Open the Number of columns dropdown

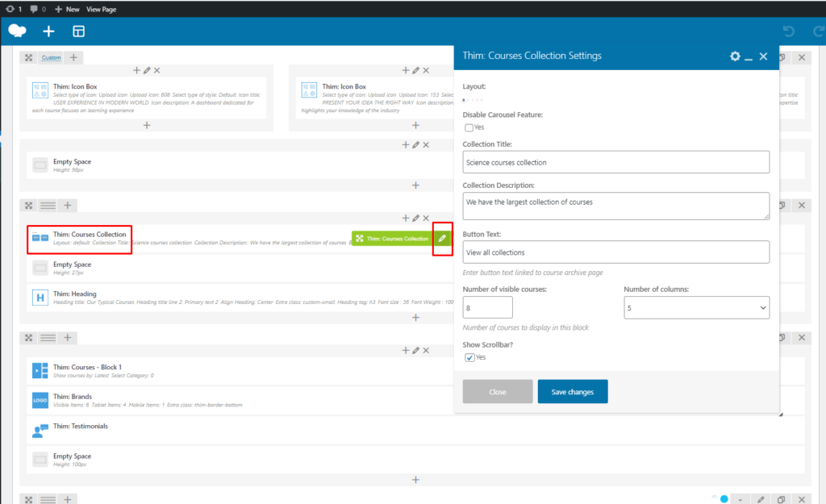pos(696,307)
